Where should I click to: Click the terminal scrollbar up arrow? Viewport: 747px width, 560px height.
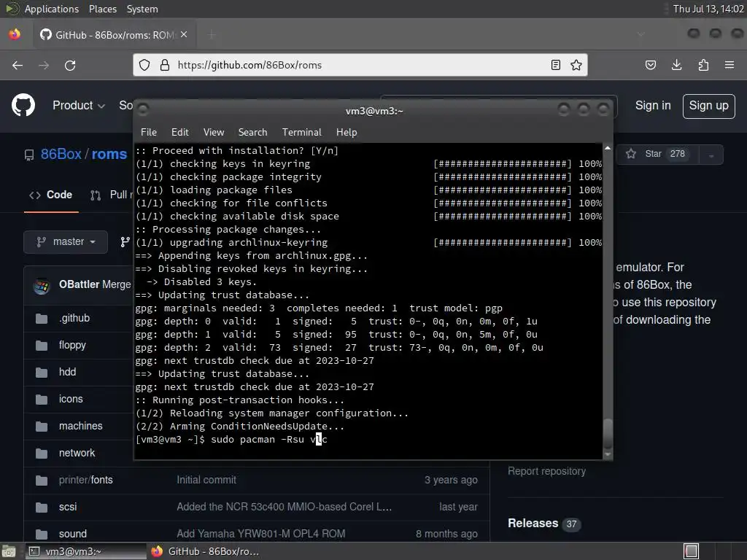point(608,148)
